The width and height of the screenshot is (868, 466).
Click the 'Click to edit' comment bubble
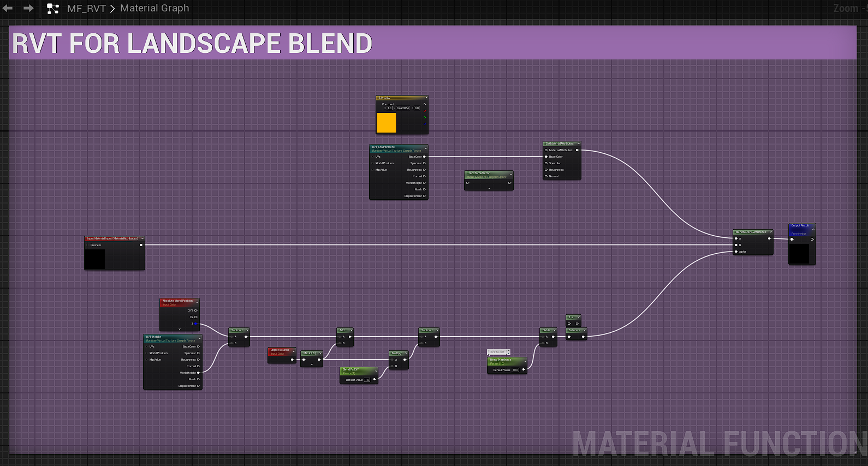click(x=498, y=352)
